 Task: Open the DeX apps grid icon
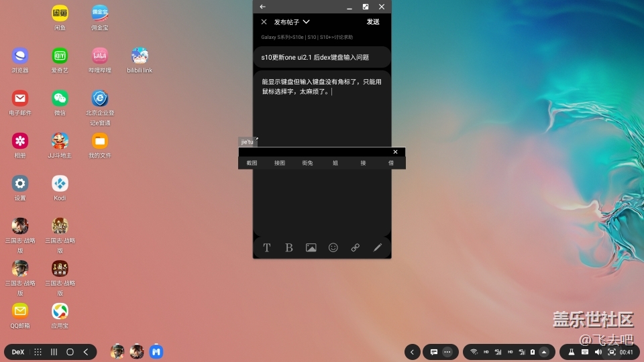[x=38, y=352]
